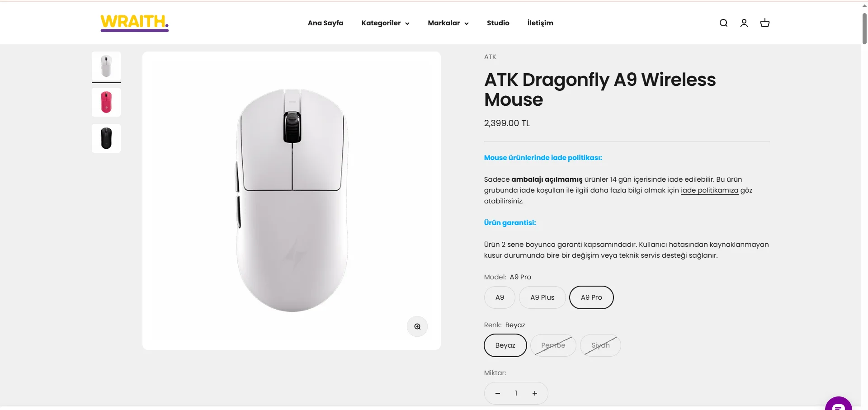
Task: Select the Beyaz color option
Action: coord(505,345)
